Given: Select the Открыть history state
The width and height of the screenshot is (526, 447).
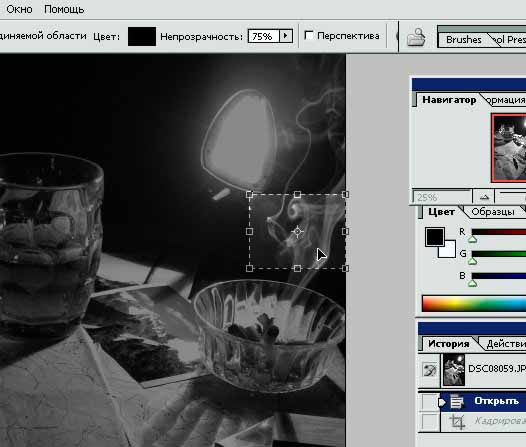Looking at the screenshot, I should click(483, 401).
